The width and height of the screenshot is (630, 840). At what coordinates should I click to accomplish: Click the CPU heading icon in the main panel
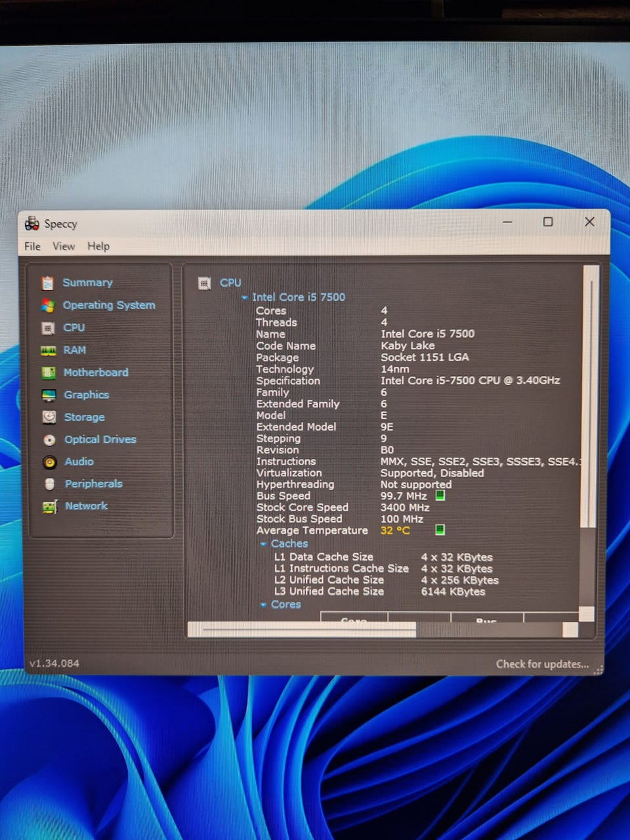point(205,283)
